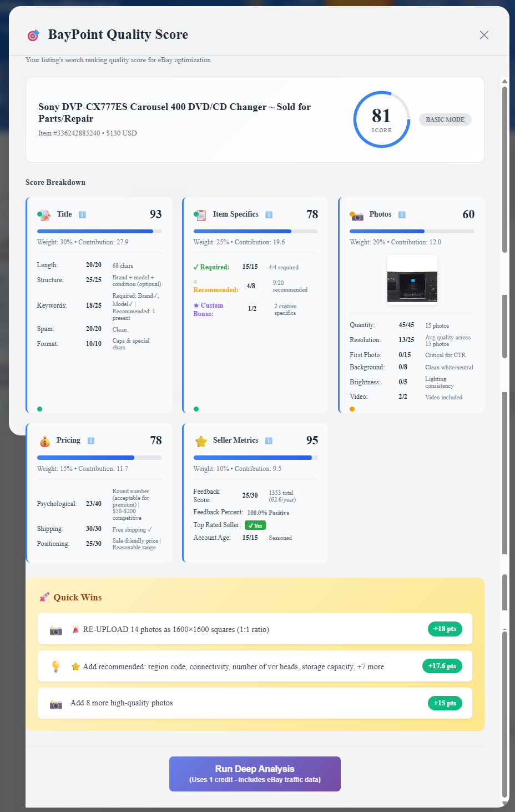Click the Recommended: 4/8 row
The image size is (515, 812).
256,286
